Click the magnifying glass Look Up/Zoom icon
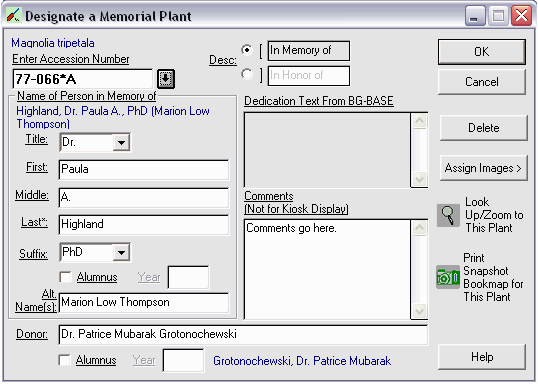538x384 pixels. pos(448,215)
